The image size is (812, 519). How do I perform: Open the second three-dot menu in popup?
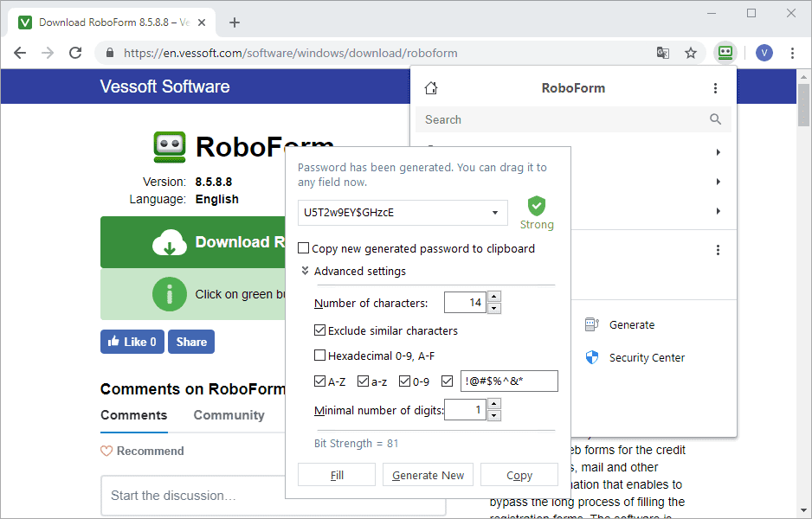pos(718,251)
